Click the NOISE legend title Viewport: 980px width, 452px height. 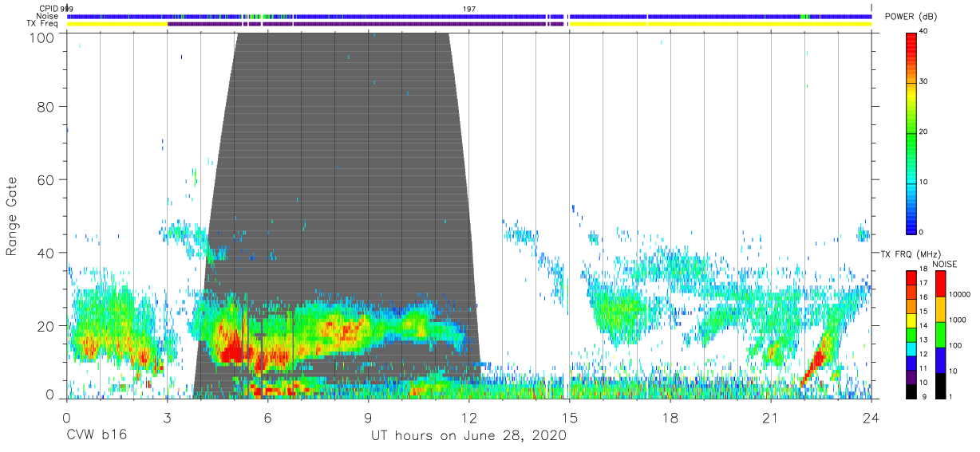point(946,264)
